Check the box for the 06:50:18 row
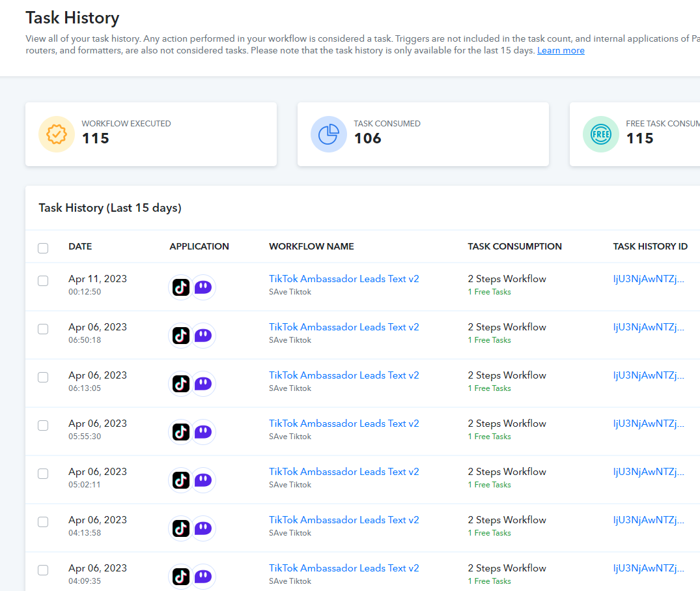 coord(43,329)
